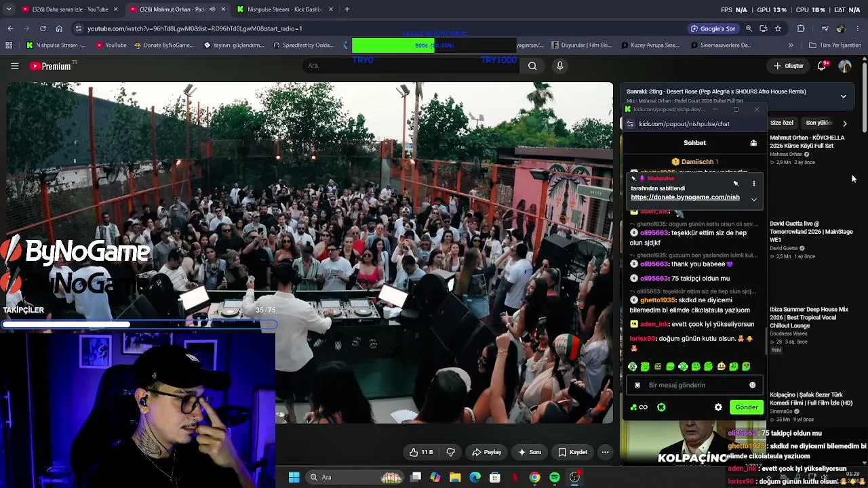Open OBS Studio from the taskbar
Screen dimensions: 868x488
[x=574, y=477]
